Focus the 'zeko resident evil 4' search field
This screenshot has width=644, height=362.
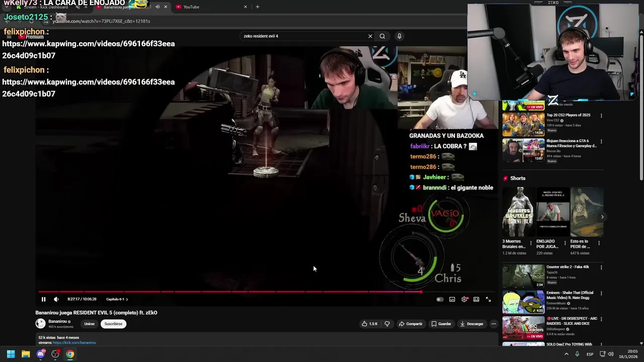(303, 36)
